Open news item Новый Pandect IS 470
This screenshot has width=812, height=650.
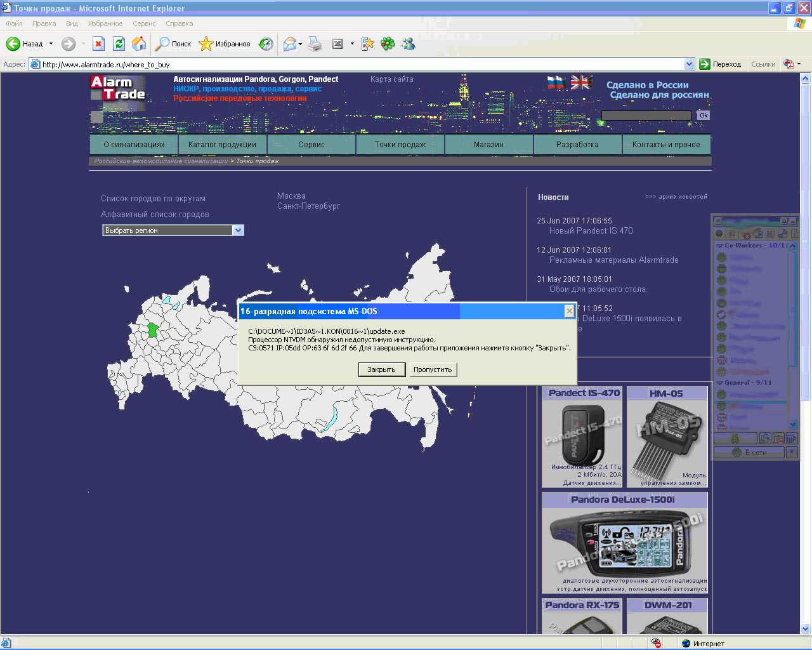[591, 231]
